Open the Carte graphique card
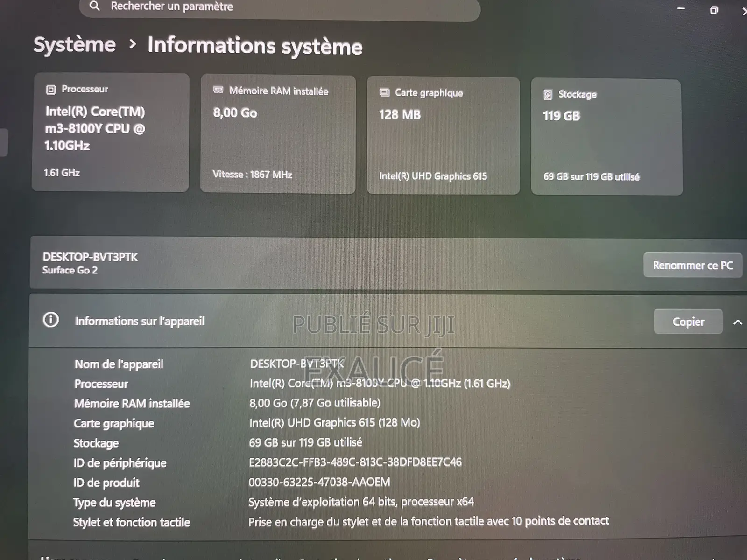Viewport: 747px width, 560px height. [x=443, y=136]
